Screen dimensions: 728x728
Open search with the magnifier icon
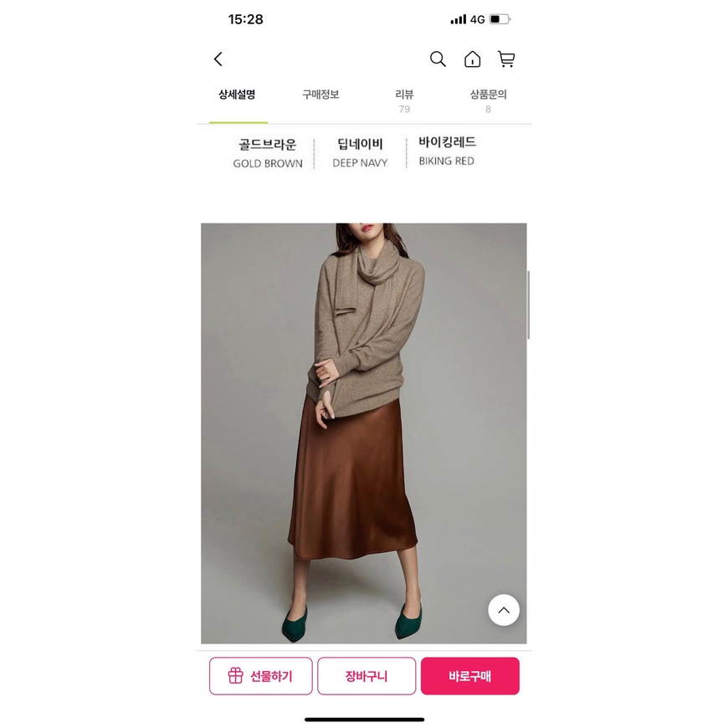[x=438, y=59]
